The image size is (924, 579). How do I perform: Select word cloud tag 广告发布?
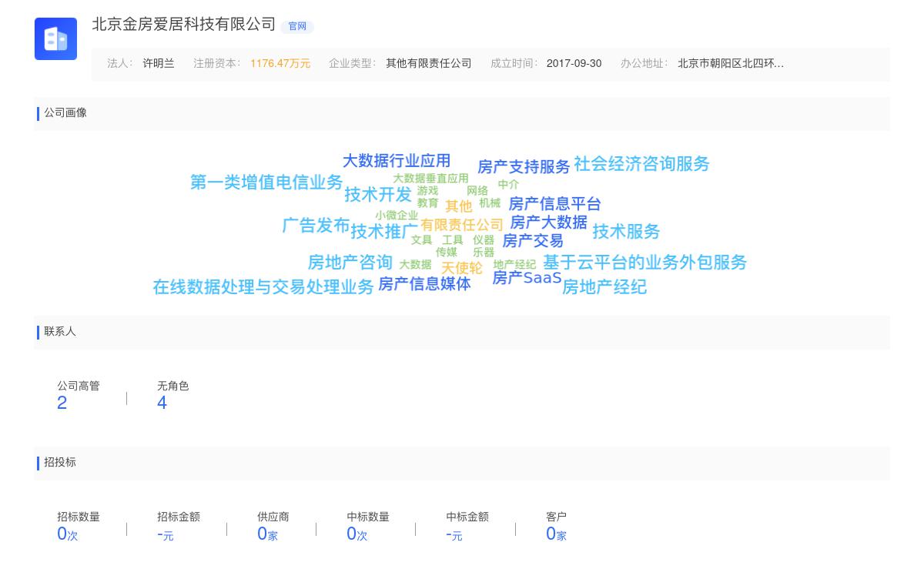click(x=316, y=226)
